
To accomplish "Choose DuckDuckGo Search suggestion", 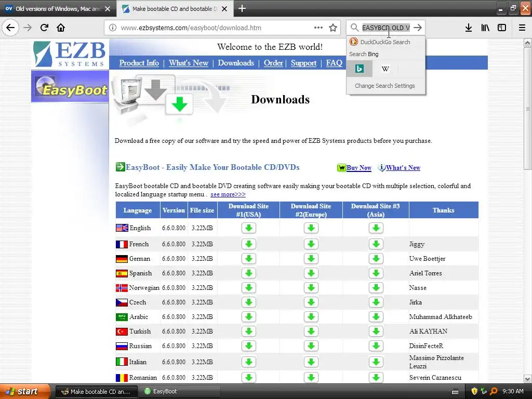I will (x=385, y=42).
